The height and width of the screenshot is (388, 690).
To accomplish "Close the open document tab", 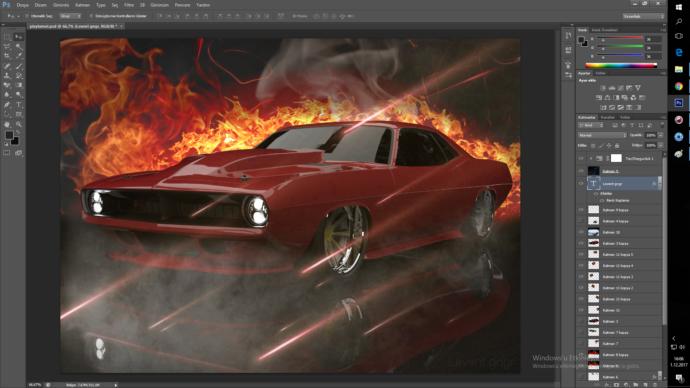I will (x=121, y=26).
